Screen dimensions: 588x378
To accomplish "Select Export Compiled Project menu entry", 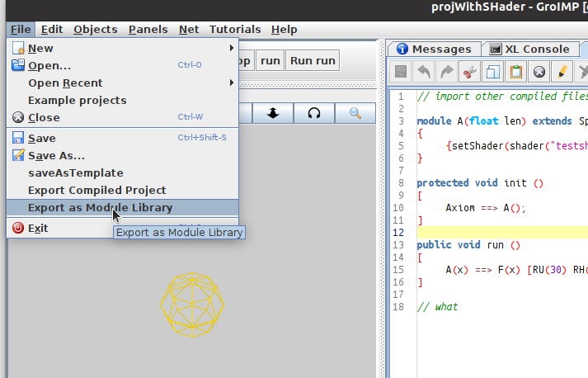I will [x=96, y=190].
